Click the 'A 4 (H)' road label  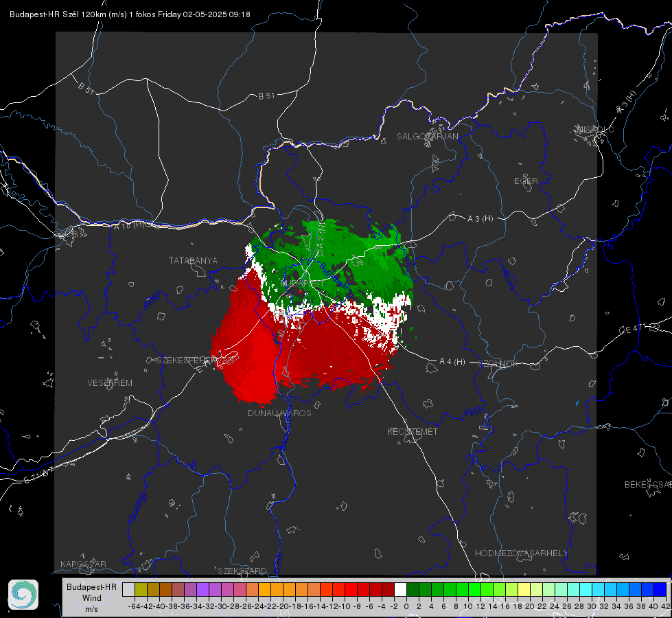point(452,362)
